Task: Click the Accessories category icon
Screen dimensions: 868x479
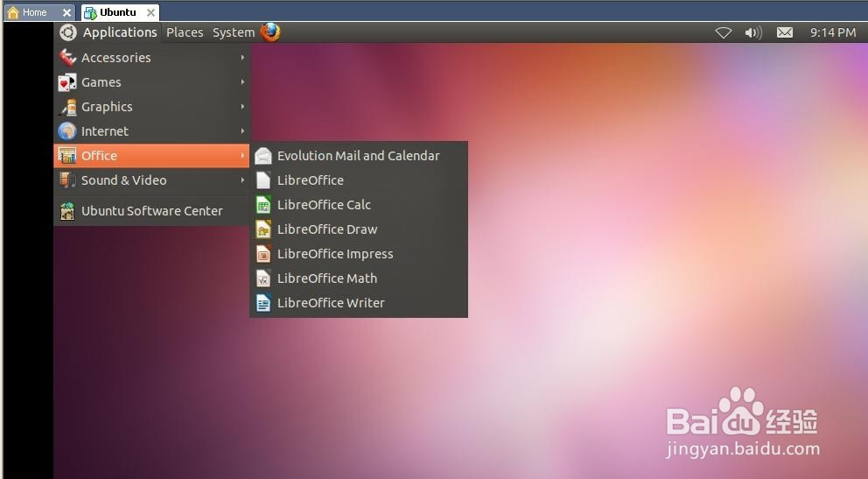Action: tap(67, 57)
